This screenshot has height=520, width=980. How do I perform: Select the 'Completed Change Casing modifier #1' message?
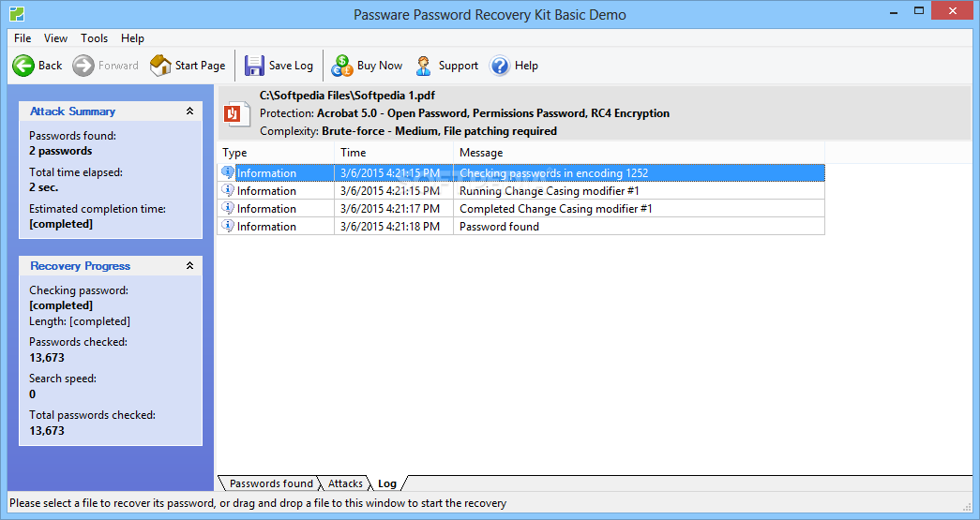(555, 209)
